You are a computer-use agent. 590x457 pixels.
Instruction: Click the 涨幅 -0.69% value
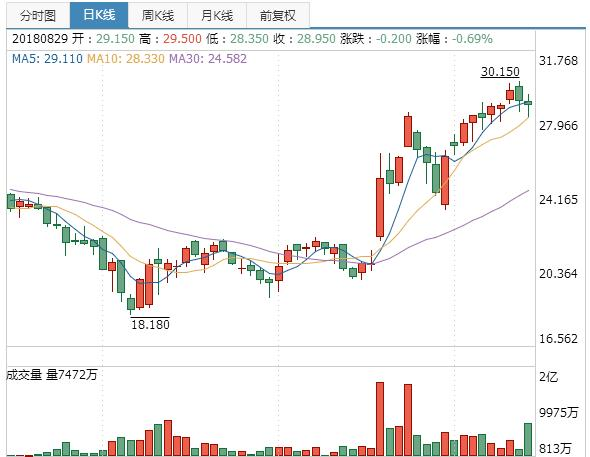(472, 39)
